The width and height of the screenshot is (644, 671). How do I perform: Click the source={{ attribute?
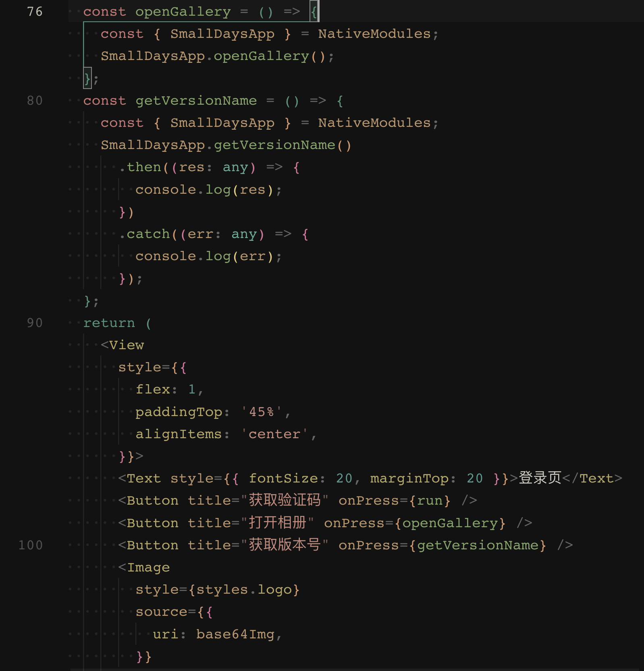point(174,612)
